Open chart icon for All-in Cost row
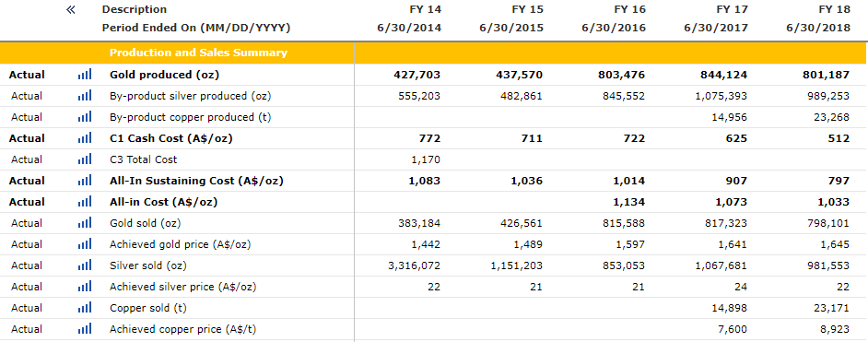The height and width of the screenshot is (342, 868). [x=85, y=202]
